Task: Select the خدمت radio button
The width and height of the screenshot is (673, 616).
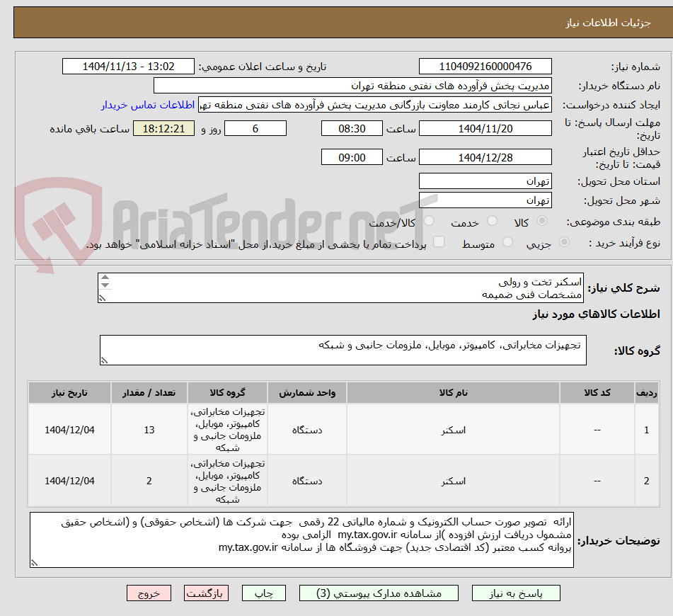Action: 493,221
